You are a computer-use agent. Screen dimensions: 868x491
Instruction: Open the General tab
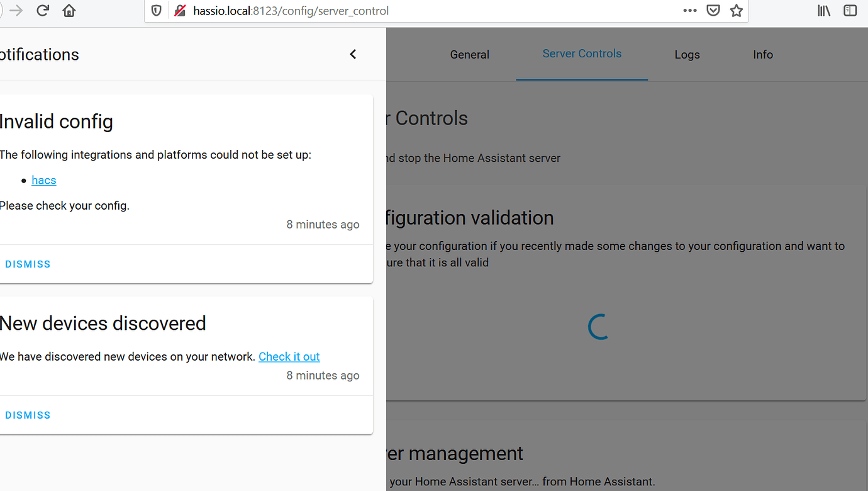pos(469,54)
